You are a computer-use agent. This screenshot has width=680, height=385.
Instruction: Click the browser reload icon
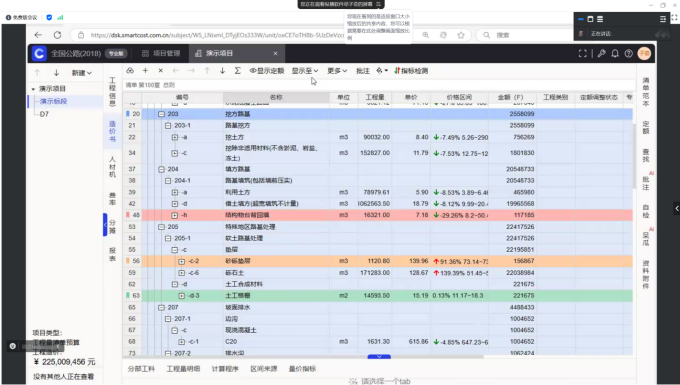[x=57, y=35]
